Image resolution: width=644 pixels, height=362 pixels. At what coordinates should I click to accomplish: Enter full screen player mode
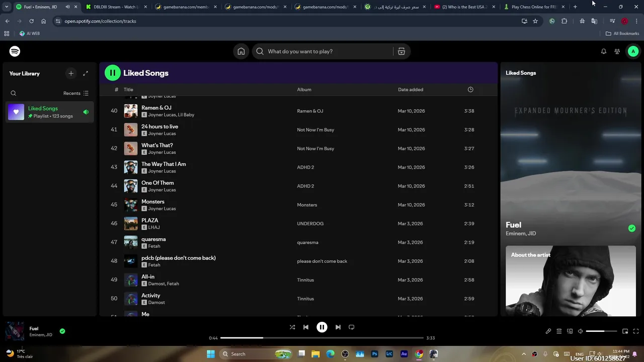click(x=636, y=331)
